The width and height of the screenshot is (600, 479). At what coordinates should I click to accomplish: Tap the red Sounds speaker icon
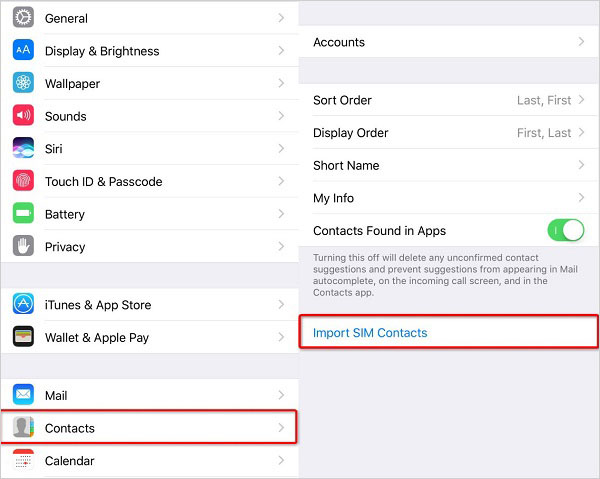24,116
